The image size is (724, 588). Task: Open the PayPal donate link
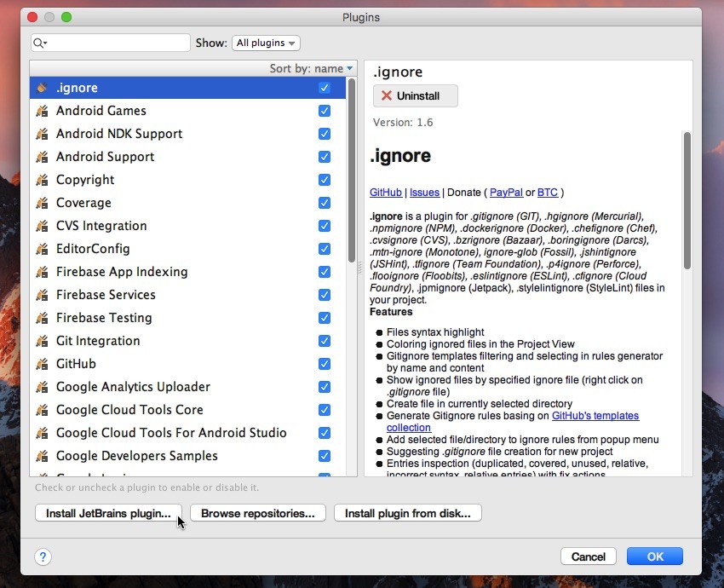click(506, 193)
